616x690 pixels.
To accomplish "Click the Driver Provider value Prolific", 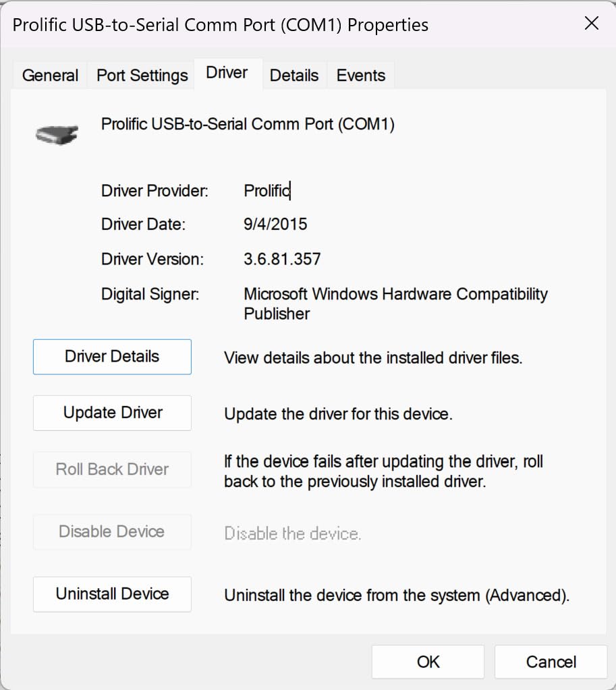I will (265, 191).
